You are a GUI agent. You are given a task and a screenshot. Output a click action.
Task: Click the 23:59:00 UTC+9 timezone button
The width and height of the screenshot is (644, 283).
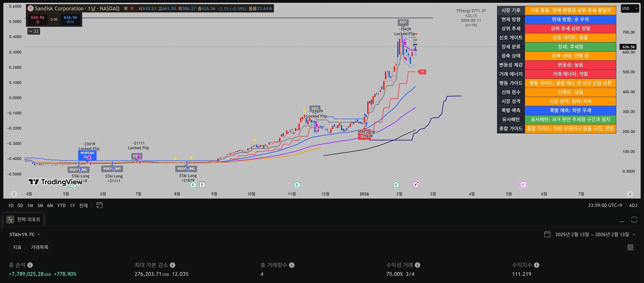pos(605,205)
